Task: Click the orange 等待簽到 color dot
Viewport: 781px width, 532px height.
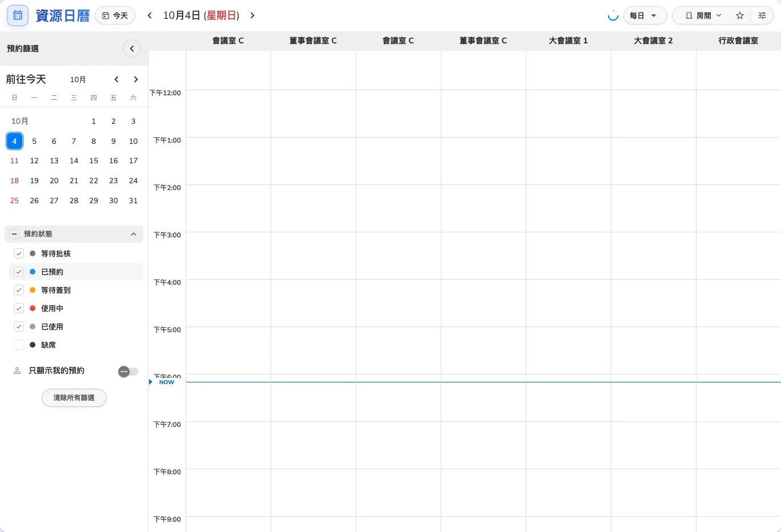Action: [x=33, y=290]
